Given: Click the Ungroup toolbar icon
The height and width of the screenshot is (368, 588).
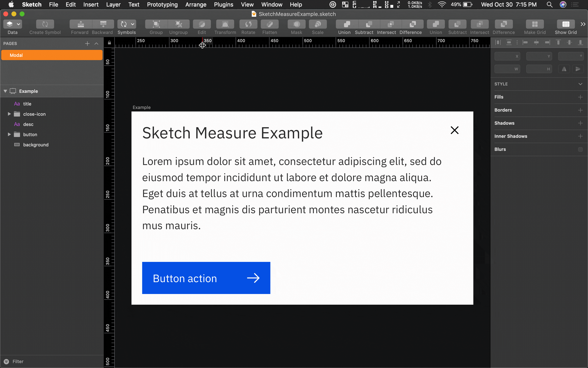Looking at the screenshot, I should (179, 24).
